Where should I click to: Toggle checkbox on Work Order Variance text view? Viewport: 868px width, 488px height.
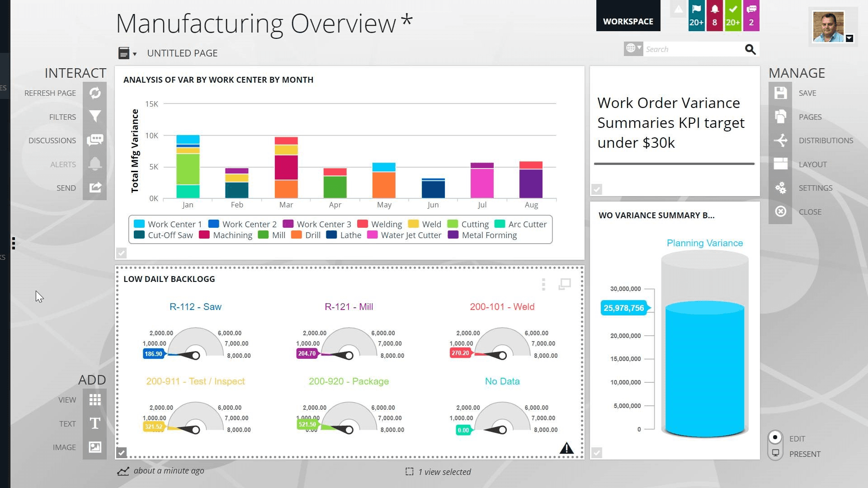pos(597,189)
